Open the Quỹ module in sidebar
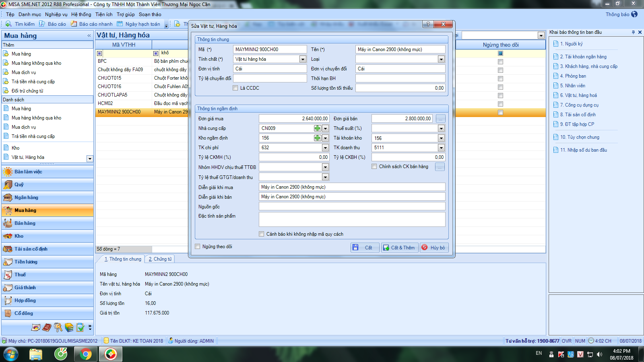 pyautogui.click(x=47, y=185)
